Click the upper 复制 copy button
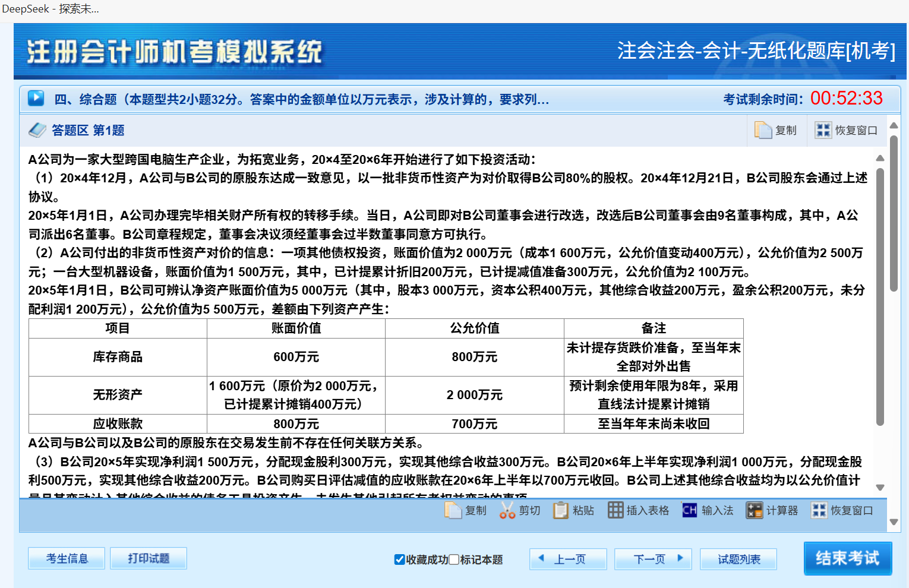 (x=775, y=130)
